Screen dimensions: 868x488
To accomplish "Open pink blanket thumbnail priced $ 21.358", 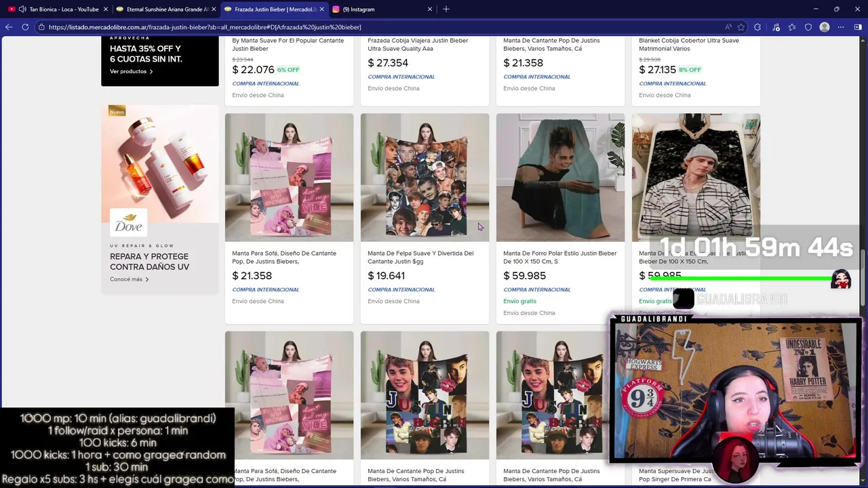I will [289, 178].
